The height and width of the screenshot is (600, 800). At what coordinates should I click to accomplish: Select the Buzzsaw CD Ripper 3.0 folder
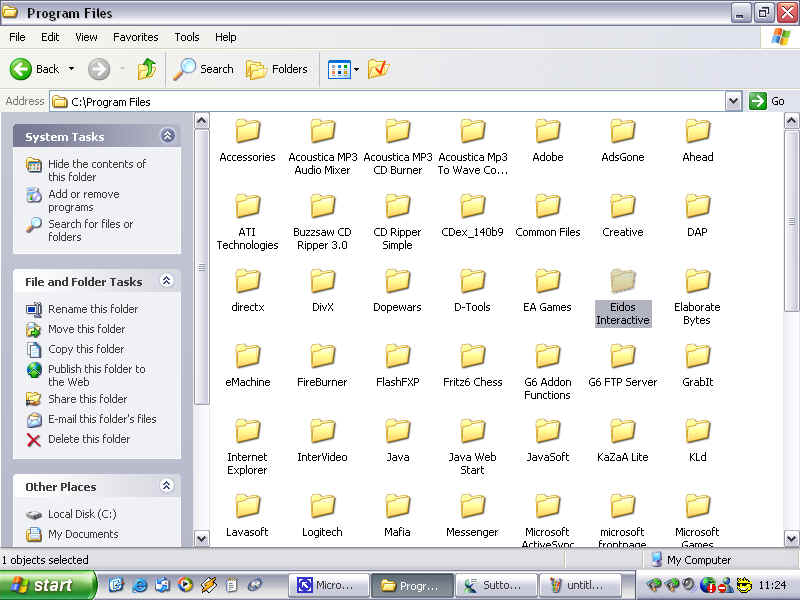click(x=322, y=223)
